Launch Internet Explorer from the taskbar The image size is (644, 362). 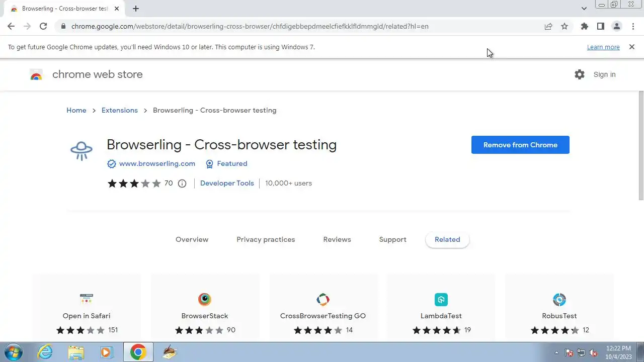(x=45, y=352)
